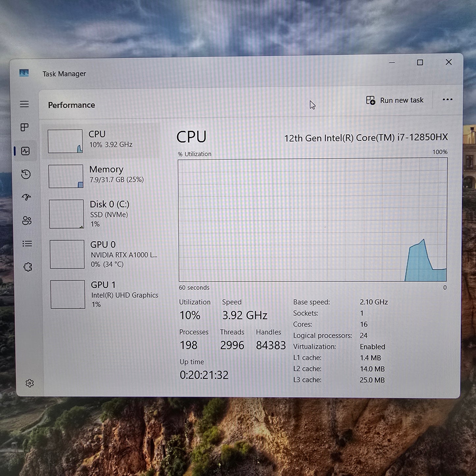Expand the navigation hamburger menu
476x476 pixels.
click(x=24, y=104)
